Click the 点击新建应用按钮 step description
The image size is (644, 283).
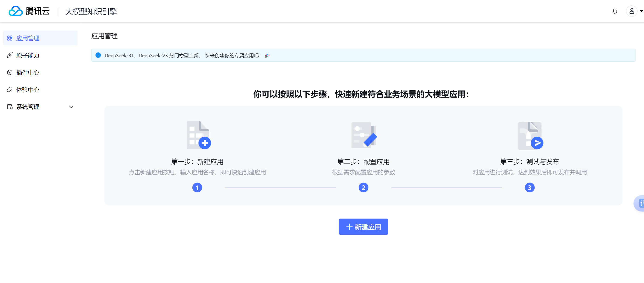click(x=197, y=172)
